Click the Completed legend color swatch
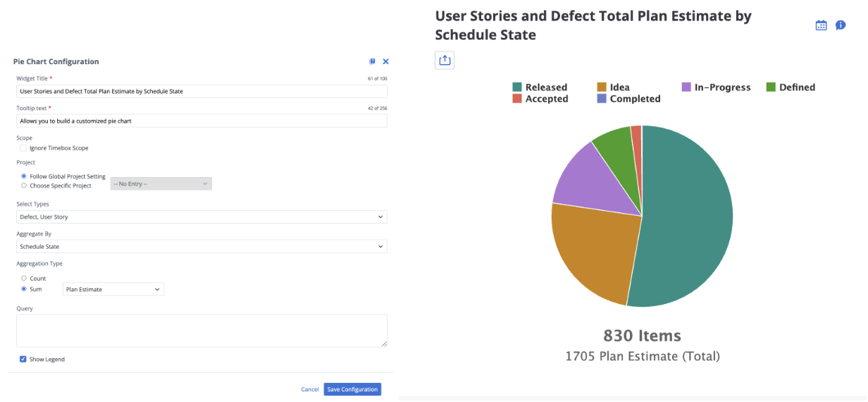This screenshot has width=868, height=402. (x=602, y=99)
